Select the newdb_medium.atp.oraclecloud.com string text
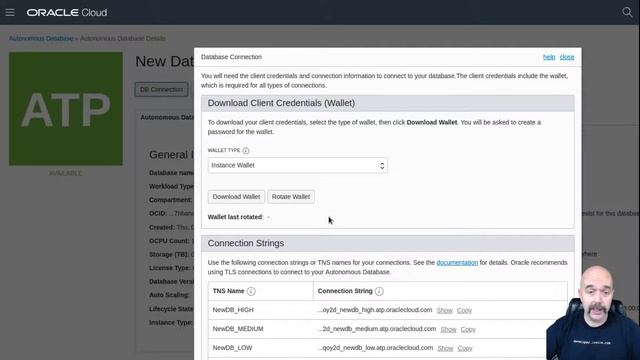This screenshot has width=640, height=360. pyautogui.click(x=376, y=329)
